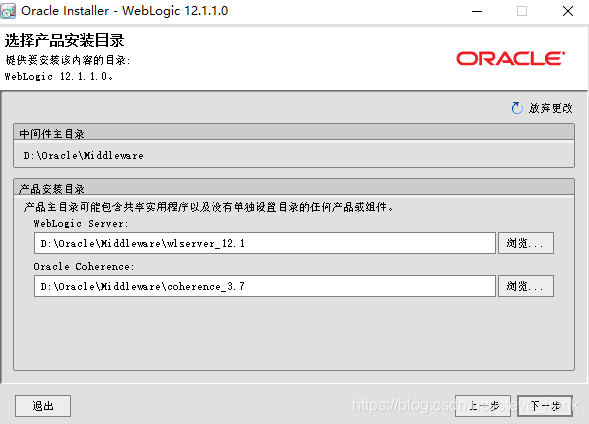
Task: Click the Oracle Coherence directory input field
Action: [265, 286]
